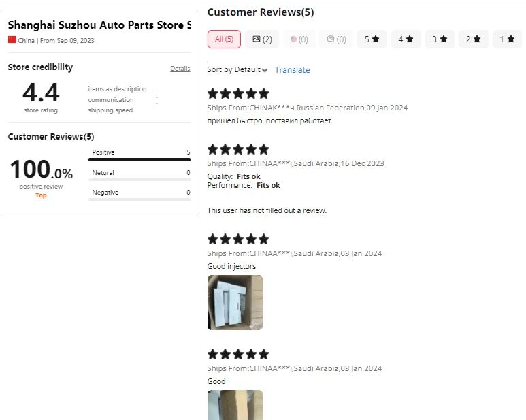Viewport: 526px width, 420px height.
Task: Open the photo under the Good review
Action: click(235, 405)
